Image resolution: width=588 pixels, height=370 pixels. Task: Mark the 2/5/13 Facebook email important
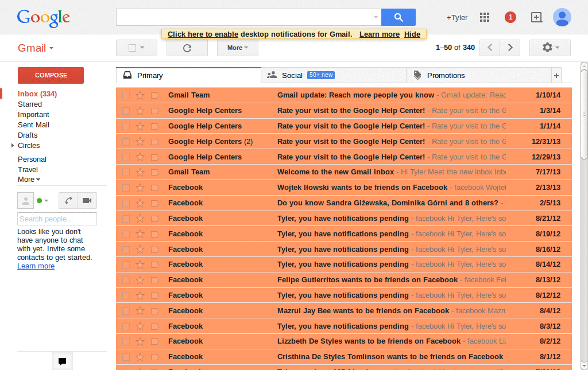point(154,203)
